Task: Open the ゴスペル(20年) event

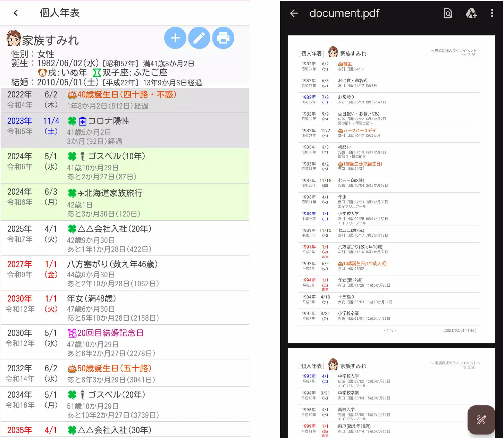Action: click(x=125, y=404)
